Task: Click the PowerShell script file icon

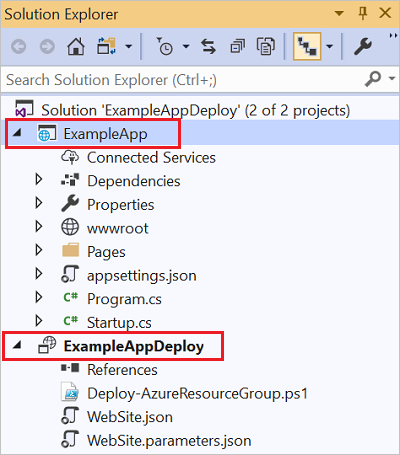Action: 70,392
